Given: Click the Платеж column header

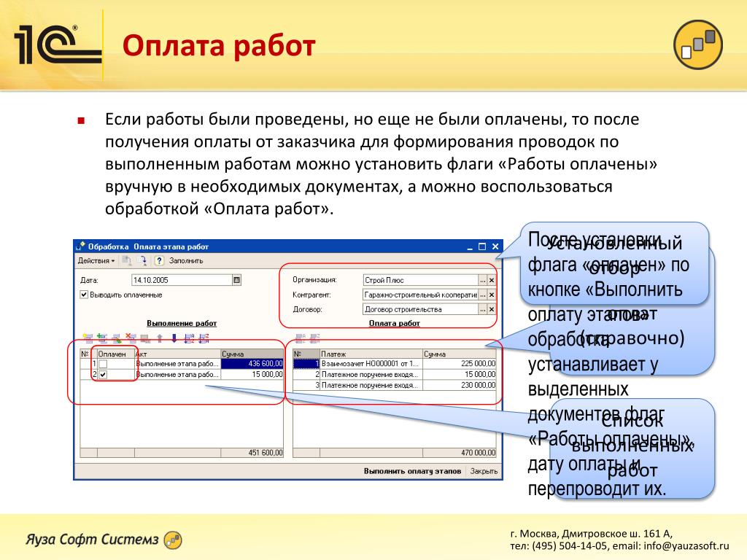Looking at the screenshot, I should point(371,354).
